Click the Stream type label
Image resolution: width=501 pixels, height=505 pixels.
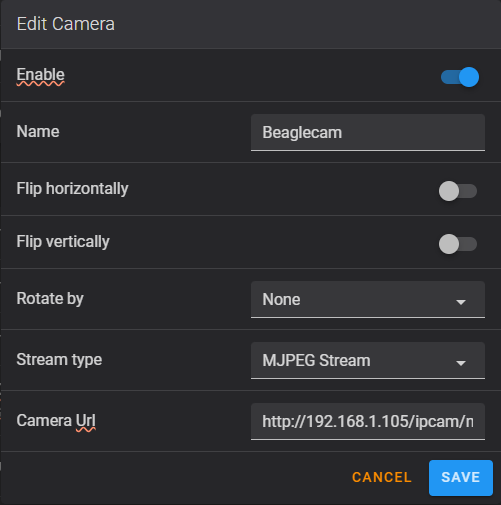[59, 359]
